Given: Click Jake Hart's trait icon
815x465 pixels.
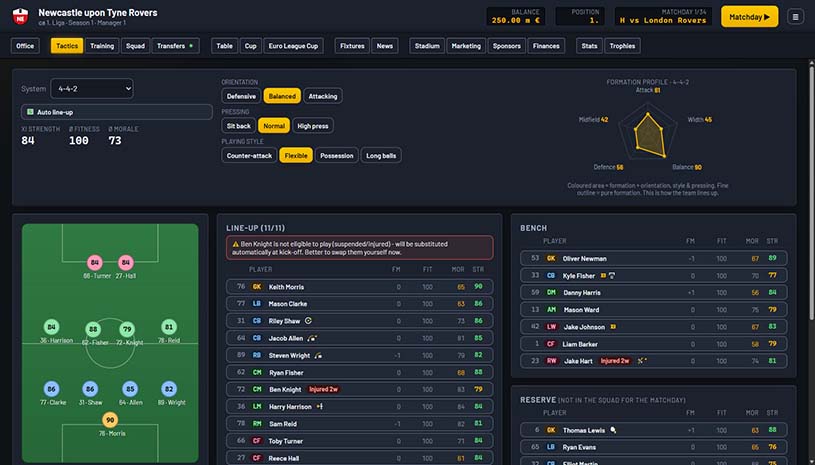Looking at the screenshot, I should 642,361.
